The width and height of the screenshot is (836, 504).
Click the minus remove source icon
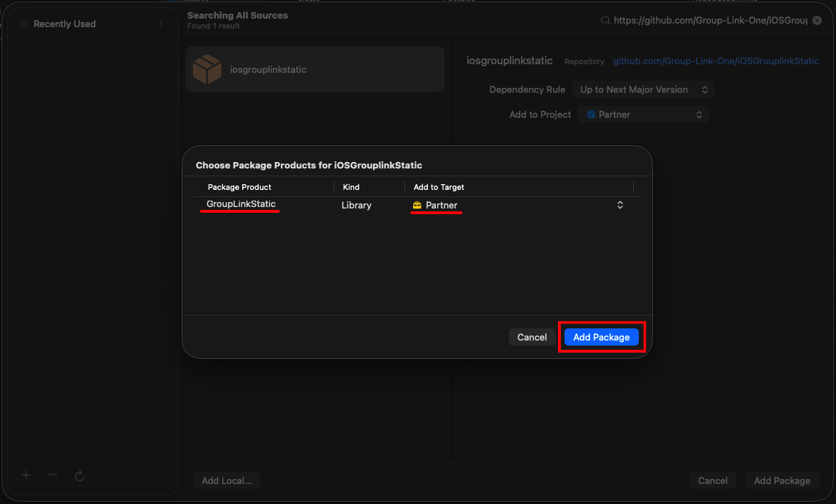53,475
